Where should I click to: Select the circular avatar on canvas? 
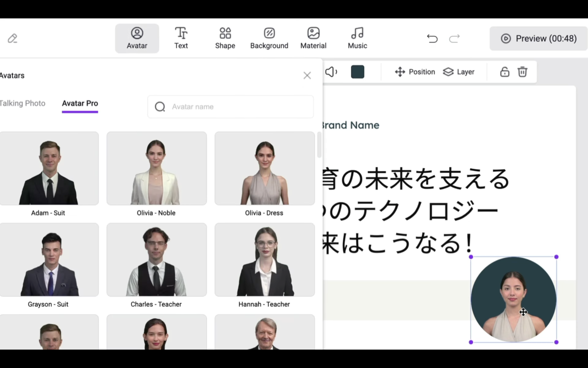click(x=513, y=299)
